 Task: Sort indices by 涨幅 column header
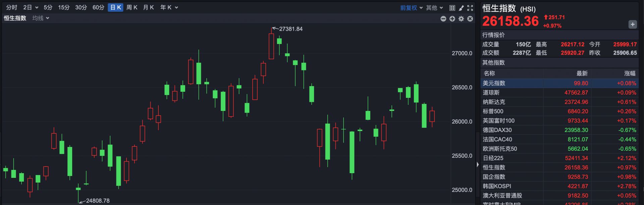[630, 73]
